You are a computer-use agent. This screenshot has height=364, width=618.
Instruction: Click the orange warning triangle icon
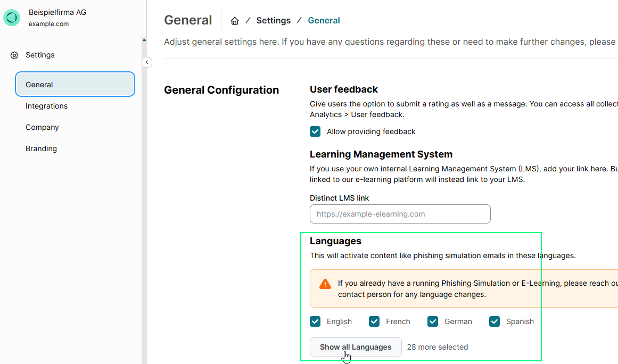click(325, 284)
